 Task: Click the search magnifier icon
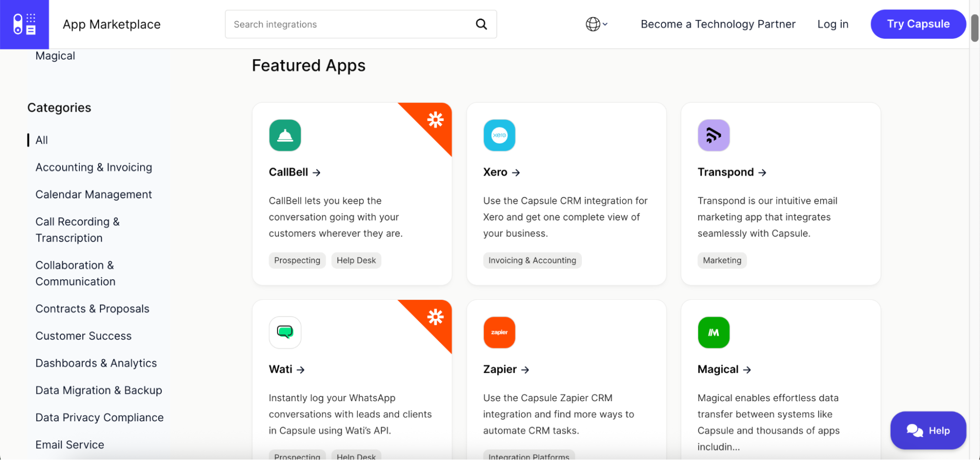pos(481,24)
